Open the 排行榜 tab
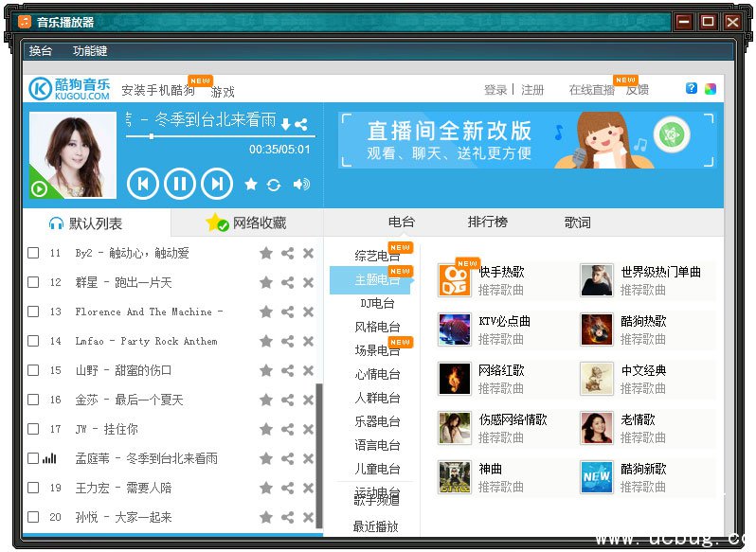Screen dimensions: 756x552 click(487, 223)
